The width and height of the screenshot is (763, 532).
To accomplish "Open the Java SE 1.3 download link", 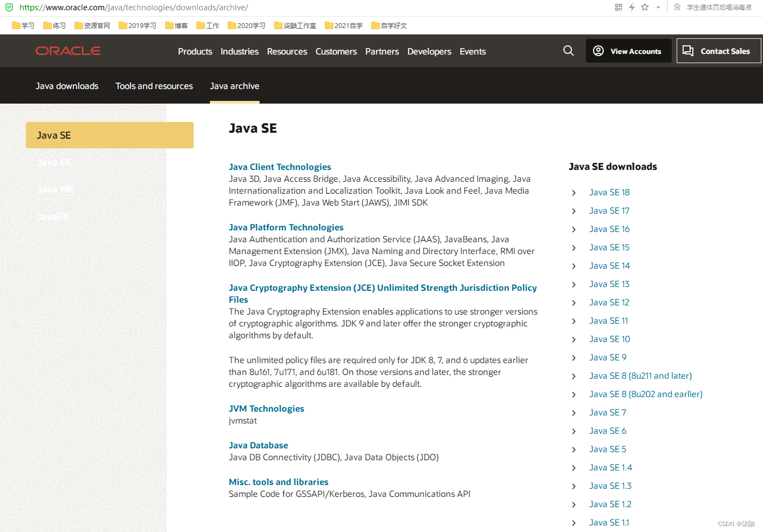I will click(610, 486).
